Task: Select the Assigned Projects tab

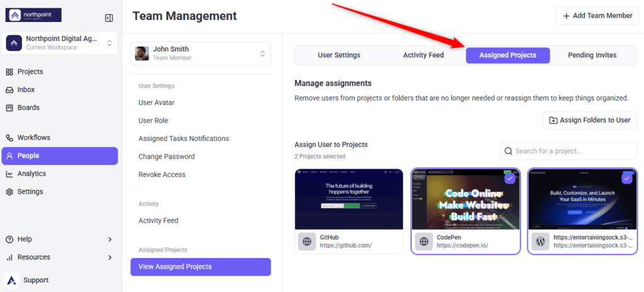Action: pos(508,55)
